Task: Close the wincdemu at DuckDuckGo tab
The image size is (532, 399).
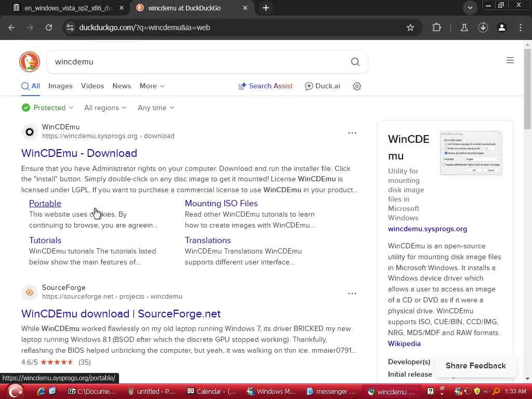Action: click(x=245, y=8)
